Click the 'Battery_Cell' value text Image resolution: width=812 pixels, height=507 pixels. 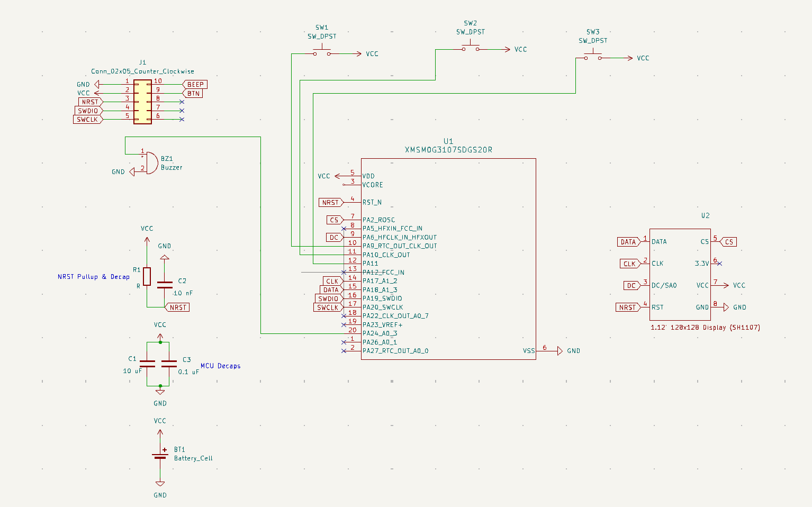coord(193,458)
